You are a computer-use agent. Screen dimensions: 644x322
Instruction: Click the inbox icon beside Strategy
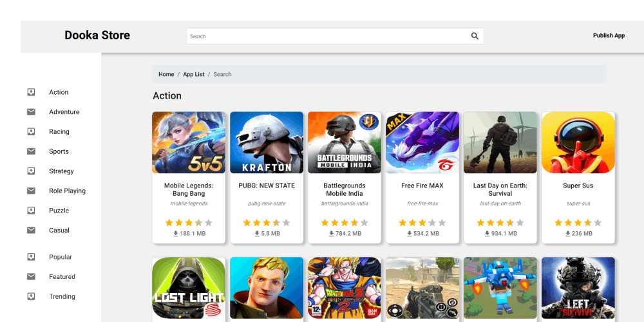pos(31,171)
